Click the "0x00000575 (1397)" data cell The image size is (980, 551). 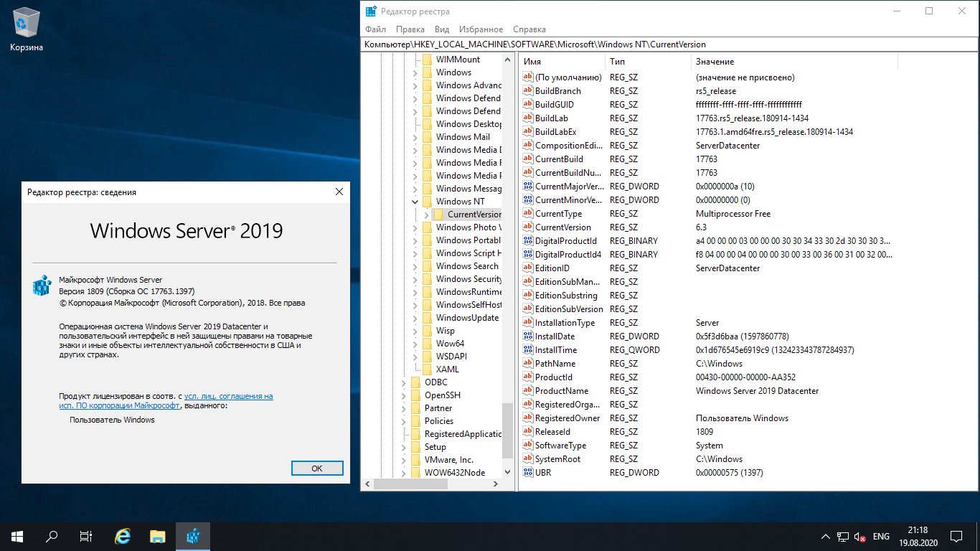(729, 473)
